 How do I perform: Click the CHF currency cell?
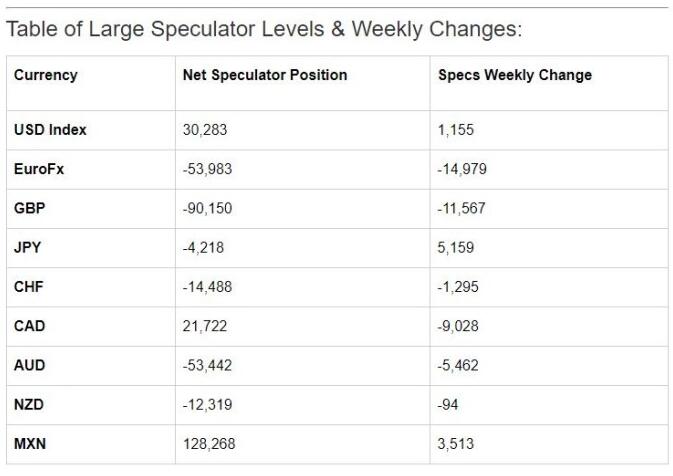(x=29, y=287)
